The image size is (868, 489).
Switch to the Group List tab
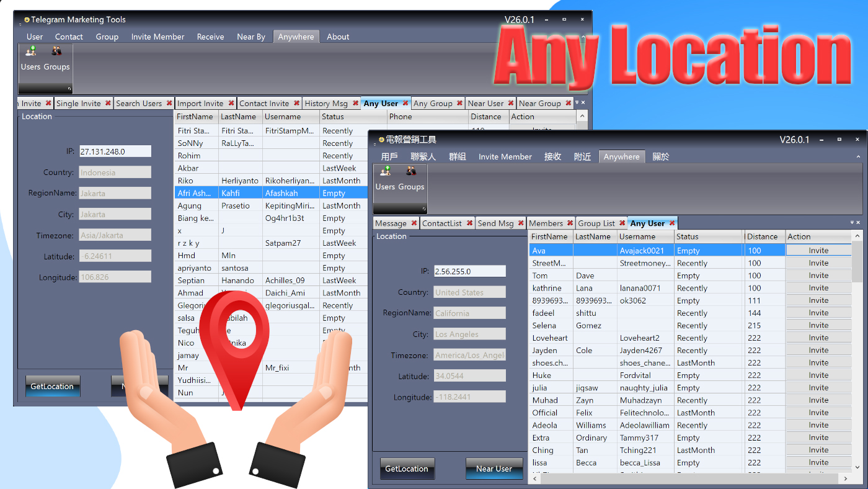[x=596, y=223]
